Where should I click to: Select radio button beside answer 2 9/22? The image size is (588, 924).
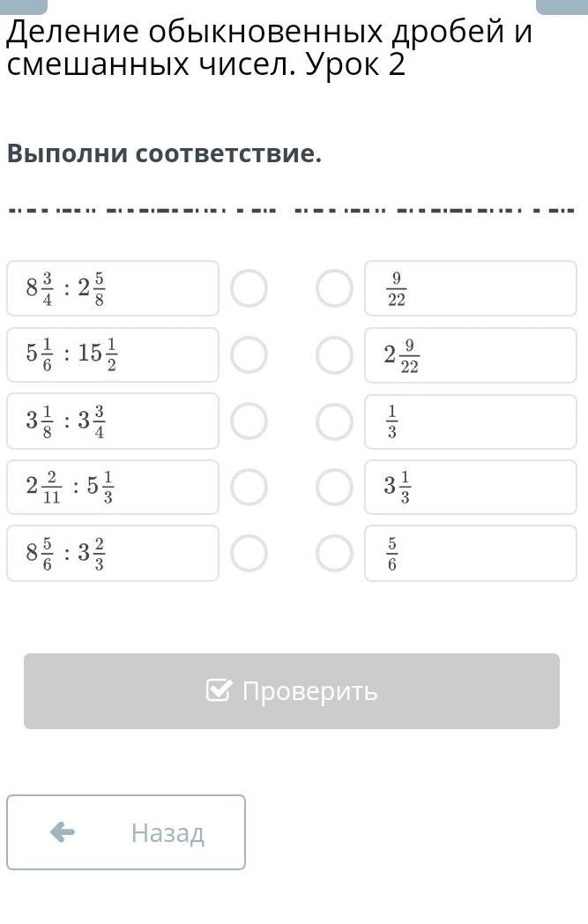[334, 355]
